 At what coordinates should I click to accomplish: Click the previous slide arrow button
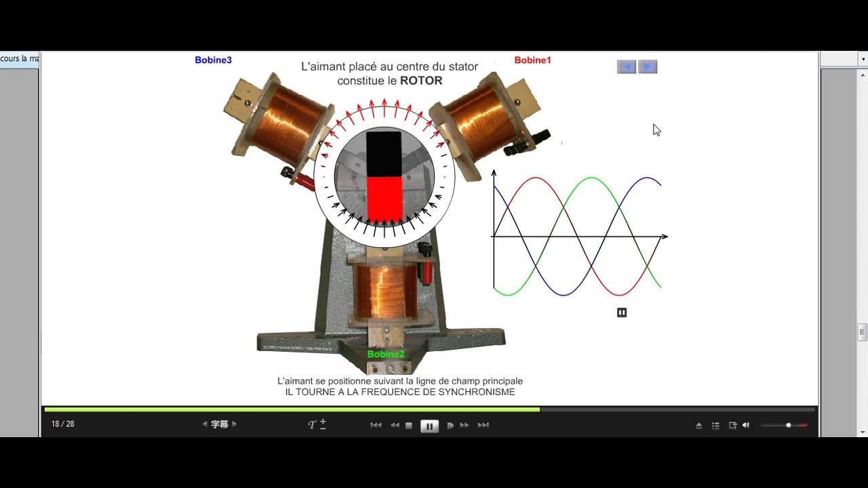click(x=627, y=66)
